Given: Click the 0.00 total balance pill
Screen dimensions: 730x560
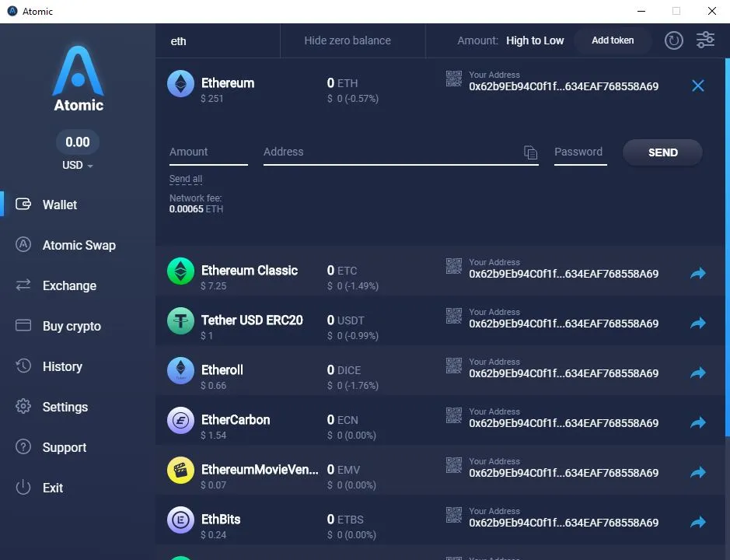Looking at the screenshot, I should coord(77,142).
